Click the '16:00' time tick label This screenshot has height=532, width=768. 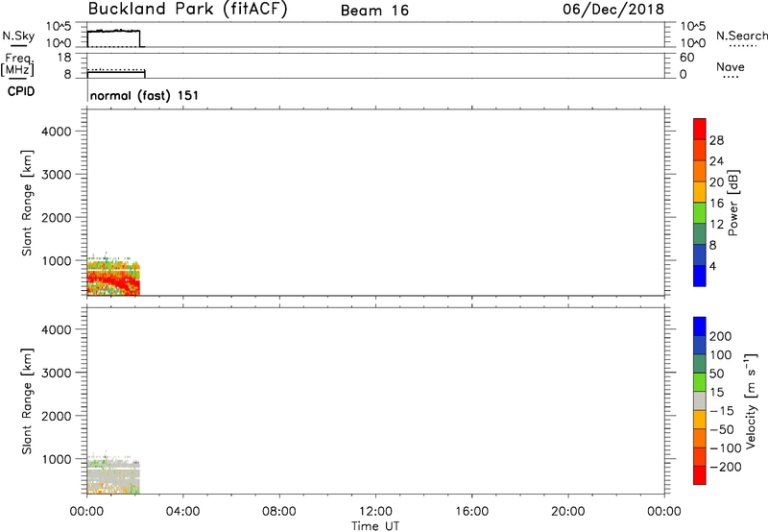[471, 512]
